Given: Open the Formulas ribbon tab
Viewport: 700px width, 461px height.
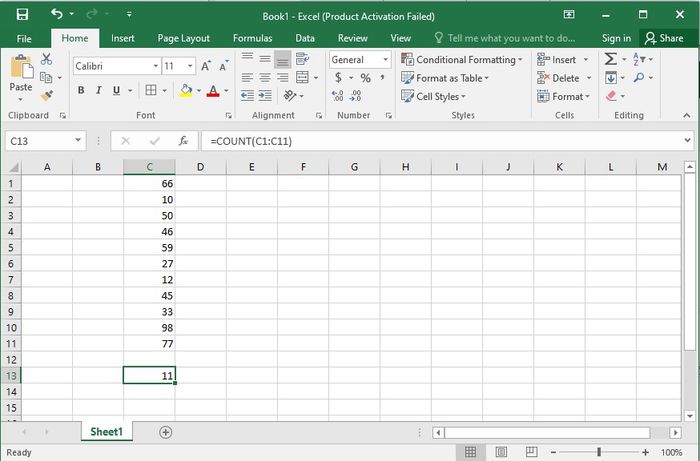Looking at the screenshot, I should tap(252, 38).
